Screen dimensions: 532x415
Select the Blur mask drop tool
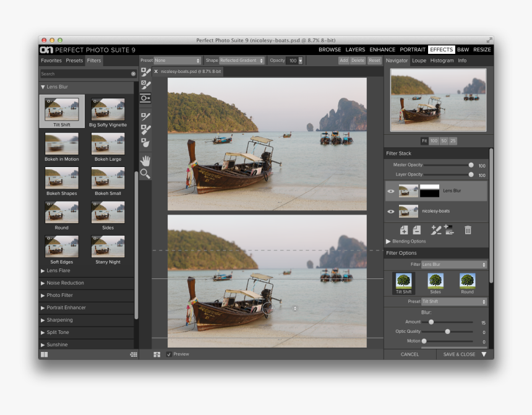pos(145,142)
